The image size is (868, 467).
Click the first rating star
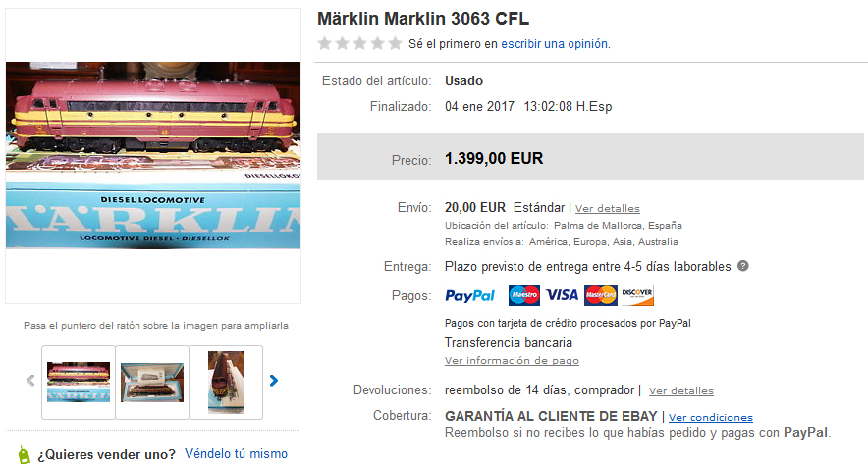[x=324, y=43]
